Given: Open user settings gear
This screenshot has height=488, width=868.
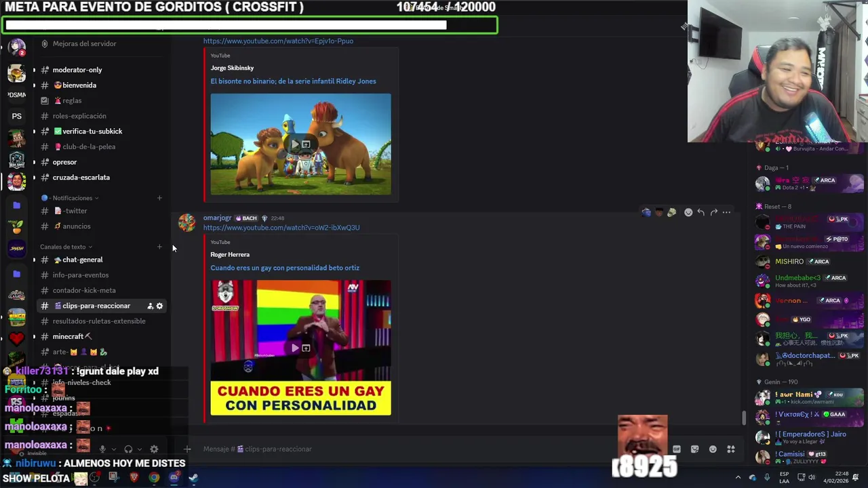Looking at the screenshot, I should click(x=154, y=449).
